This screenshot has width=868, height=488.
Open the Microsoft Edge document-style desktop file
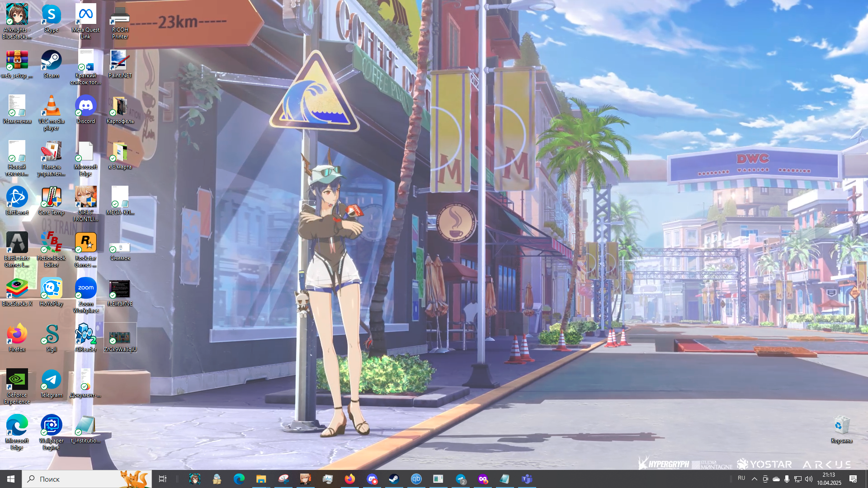(86, 158)
